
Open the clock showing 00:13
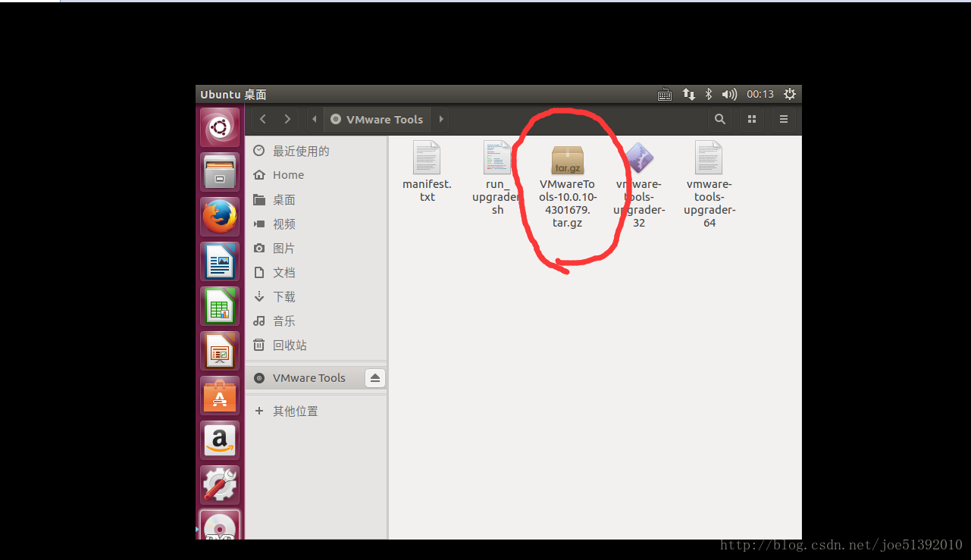pyautogui.click(x=760, y=95)
